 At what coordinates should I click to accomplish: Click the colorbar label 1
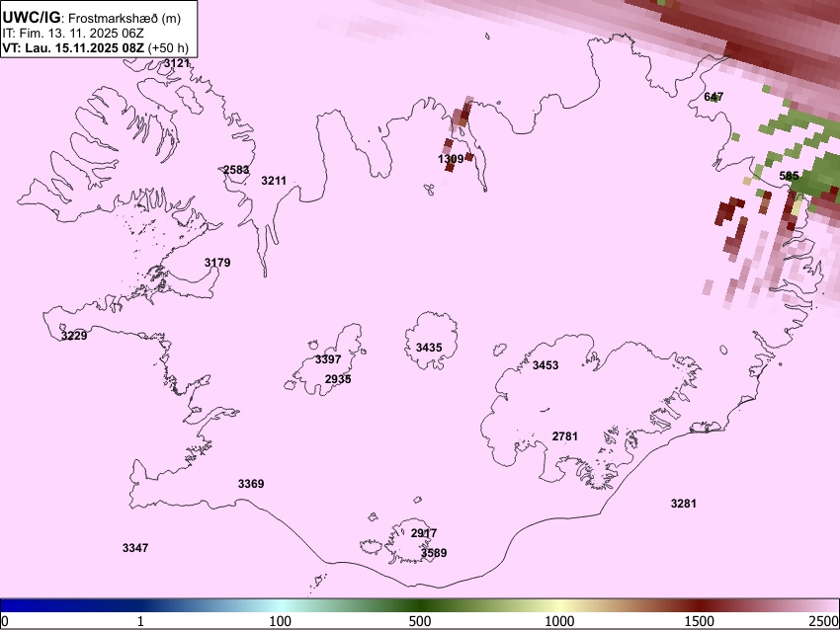coord(140,621)
